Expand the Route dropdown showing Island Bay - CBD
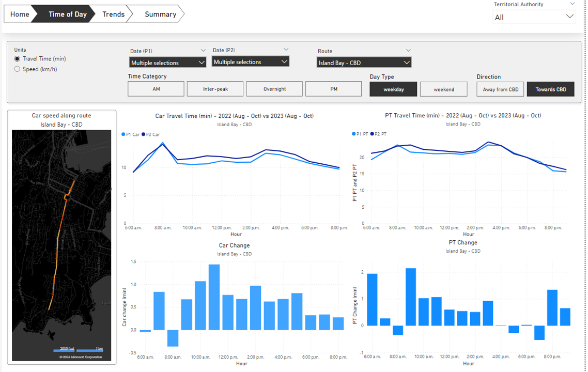The image size is (588, 372). click(x=364, y=63)
